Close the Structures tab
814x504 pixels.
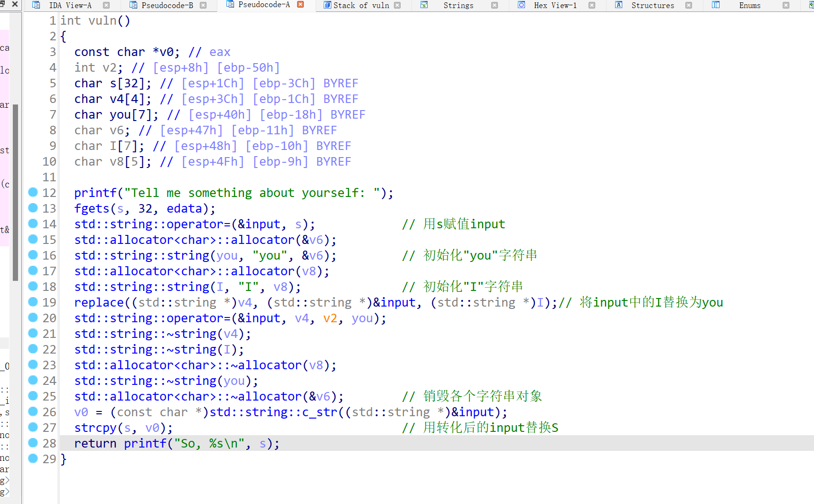tap(689, 5)
